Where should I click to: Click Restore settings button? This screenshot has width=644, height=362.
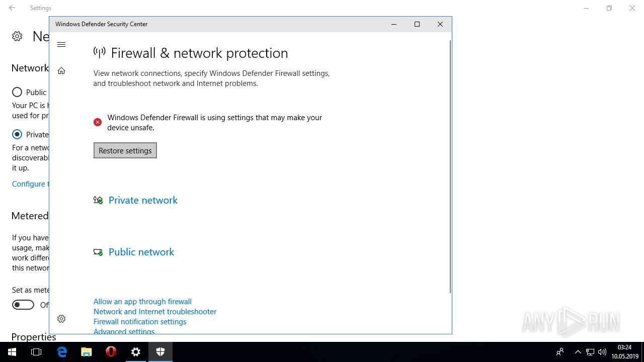pyautogui.click(x=125, y=150)
